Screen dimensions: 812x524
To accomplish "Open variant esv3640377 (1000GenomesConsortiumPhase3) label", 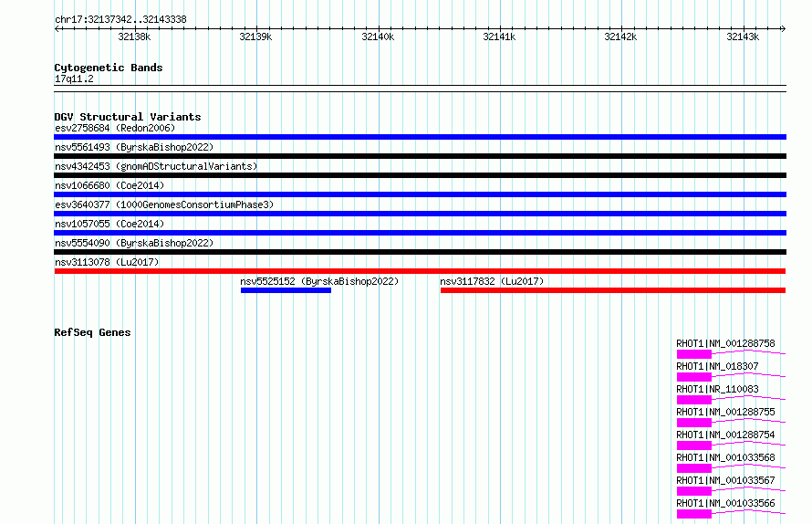I will tap(164, 204).
